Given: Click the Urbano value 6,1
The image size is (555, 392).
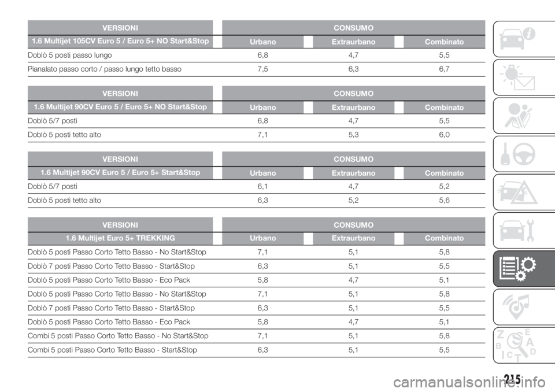Looking at the screenshot, I should [262, 186].
